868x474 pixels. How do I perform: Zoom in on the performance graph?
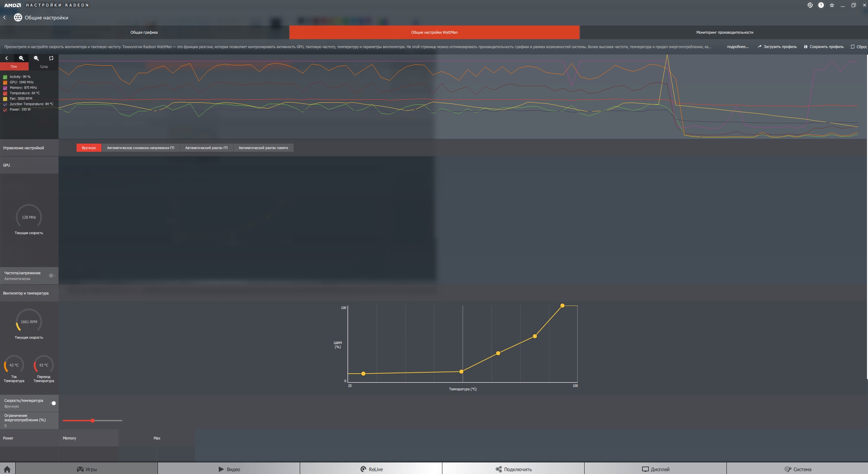point(21,58)
